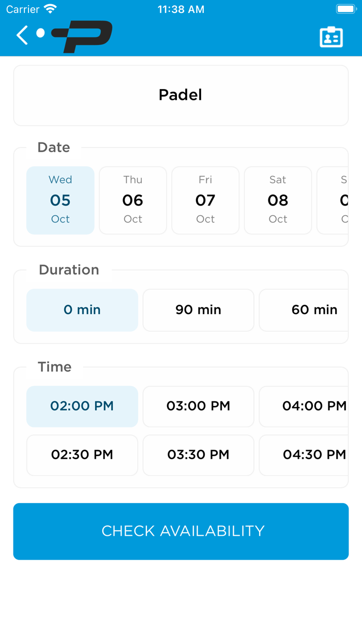The image size is (362, 644).
Task: Select the Padel sport field
Action: pos(181,95)
